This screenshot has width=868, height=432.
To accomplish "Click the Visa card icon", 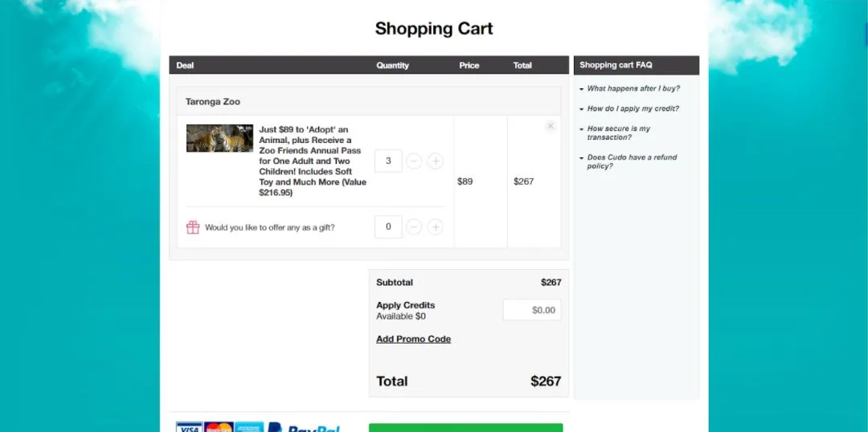I will tap(189, 427).
